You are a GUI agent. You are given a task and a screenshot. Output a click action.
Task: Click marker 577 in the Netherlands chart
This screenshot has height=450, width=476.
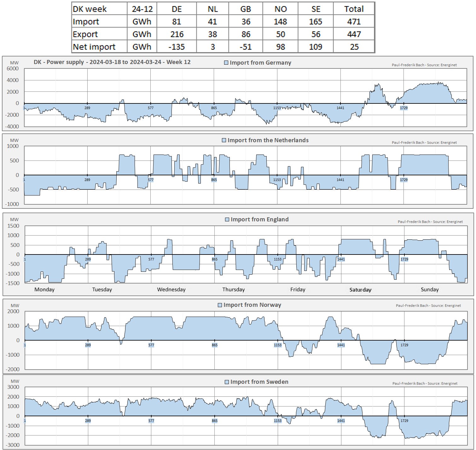[151, 180]
